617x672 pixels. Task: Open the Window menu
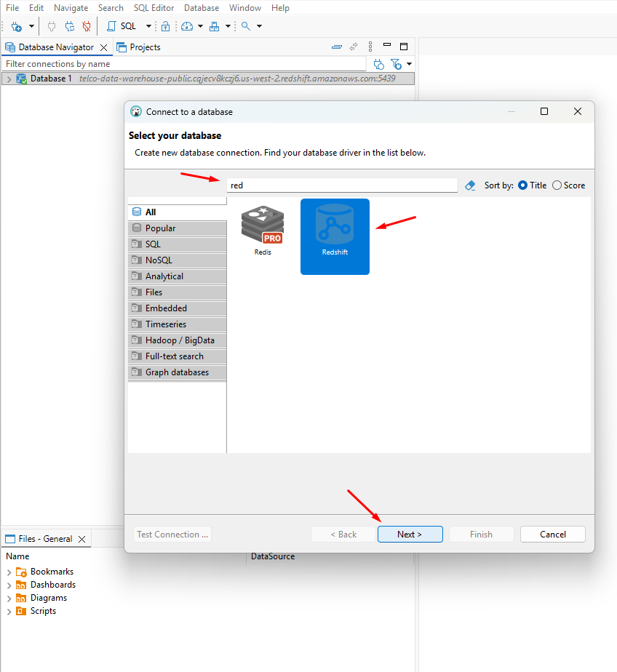(x=245, y=8)
